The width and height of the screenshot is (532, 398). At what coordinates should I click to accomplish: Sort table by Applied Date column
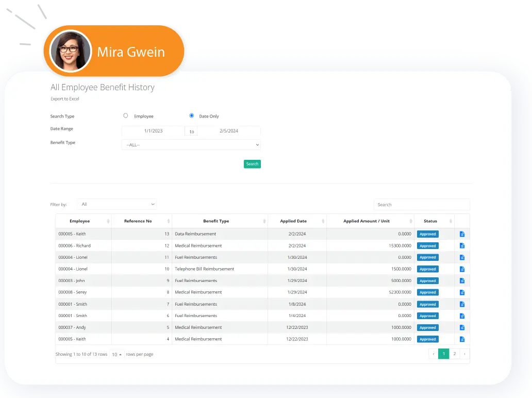[297, 221]
